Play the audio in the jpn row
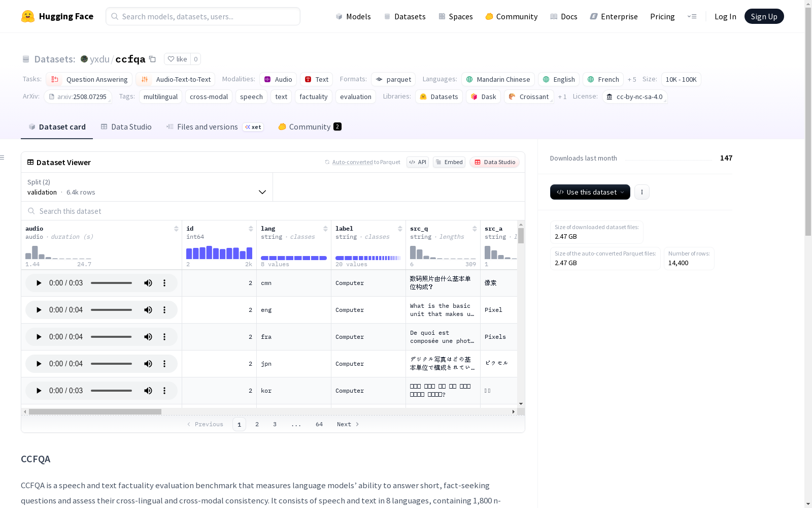 39,364
